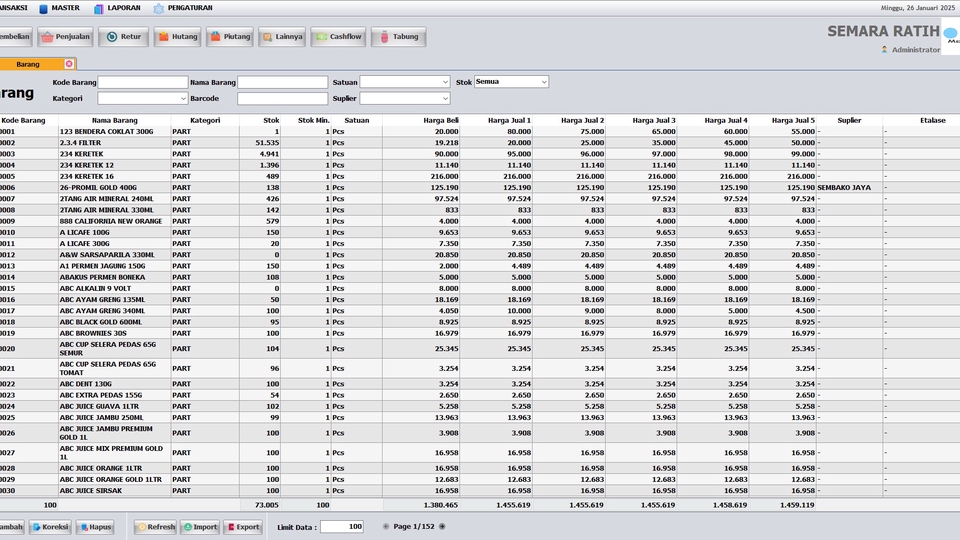The image size is (960, 540).
Task: Select row 26-PROMIL GOLD 400G
Action: [x=480, y=188]
